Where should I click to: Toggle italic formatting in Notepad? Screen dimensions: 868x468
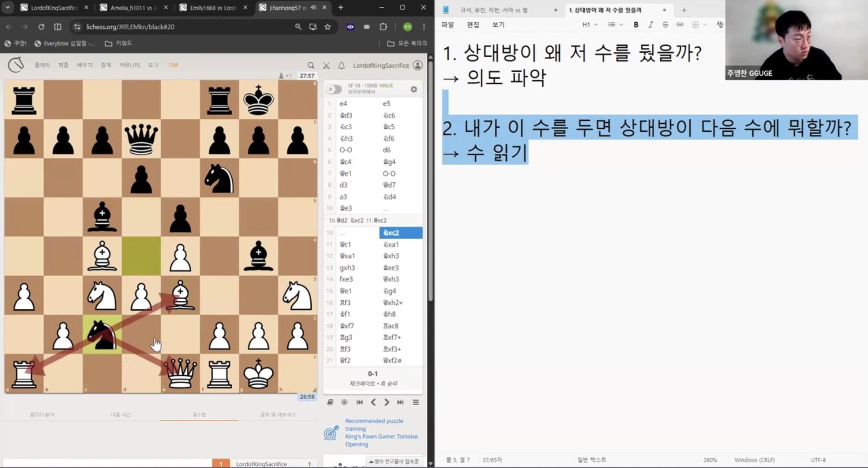tap(650, 25)
